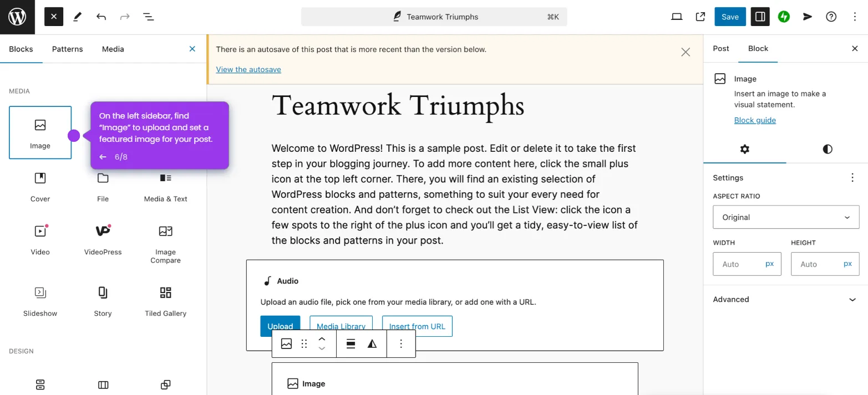This screenshot has height=395, width=868.
Task: Open the top-bar Options menu
Action: [x=855, y=17]
